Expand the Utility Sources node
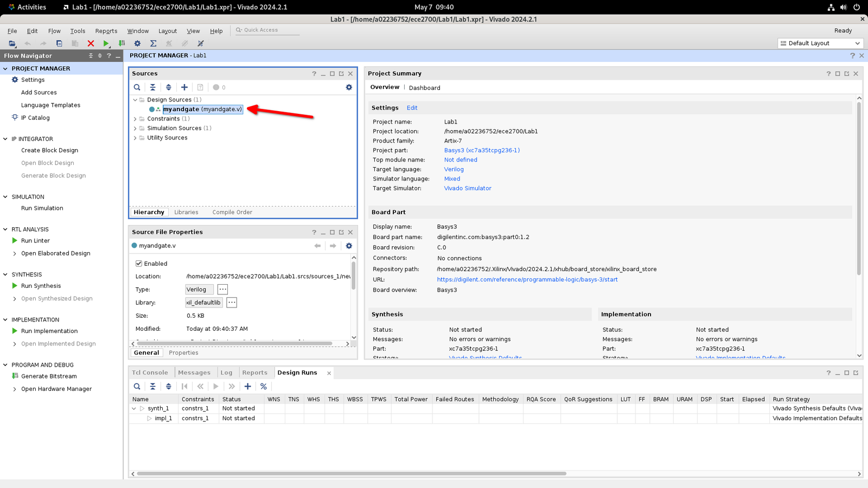 135,138
